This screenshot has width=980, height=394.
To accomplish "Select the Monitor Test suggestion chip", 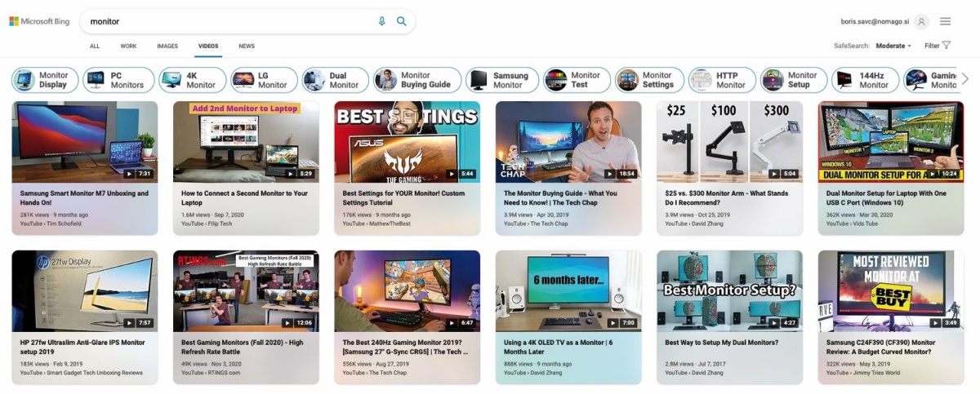I will click(577, 80).
